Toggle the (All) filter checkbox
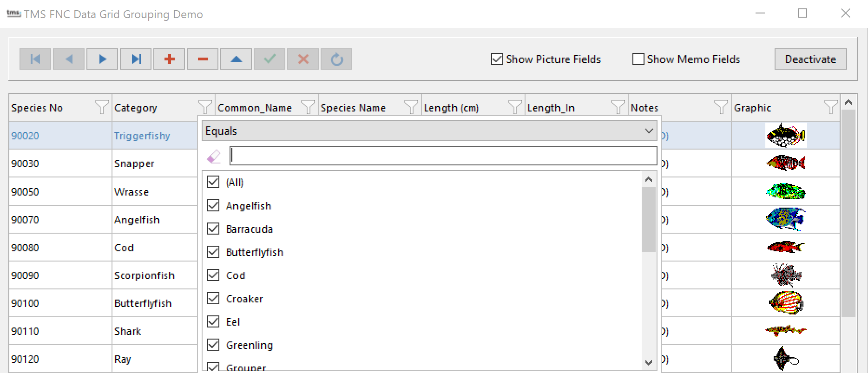The width and height of the screenshot is (868, 373). pos(213,182)
